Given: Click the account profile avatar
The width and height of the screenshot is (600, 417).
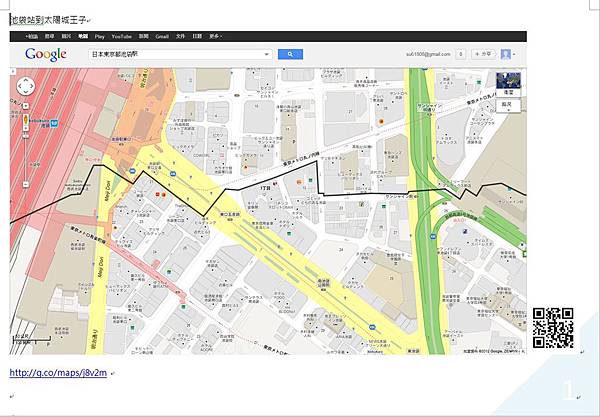Looking at the screenshot, I should pos(505,54).
